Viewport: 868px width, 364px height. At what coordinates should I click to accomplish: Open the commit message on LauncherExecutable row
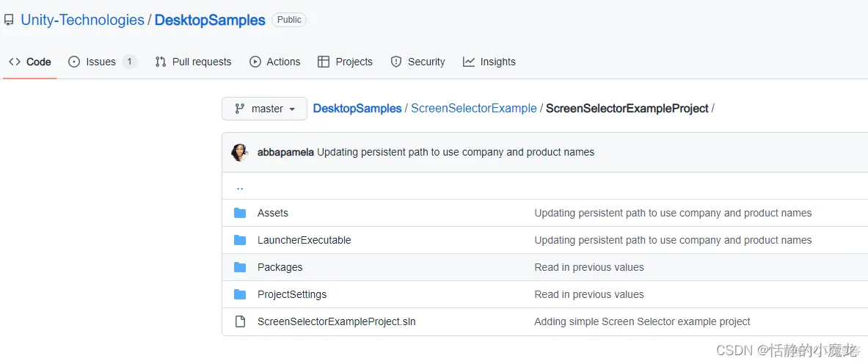673,240
